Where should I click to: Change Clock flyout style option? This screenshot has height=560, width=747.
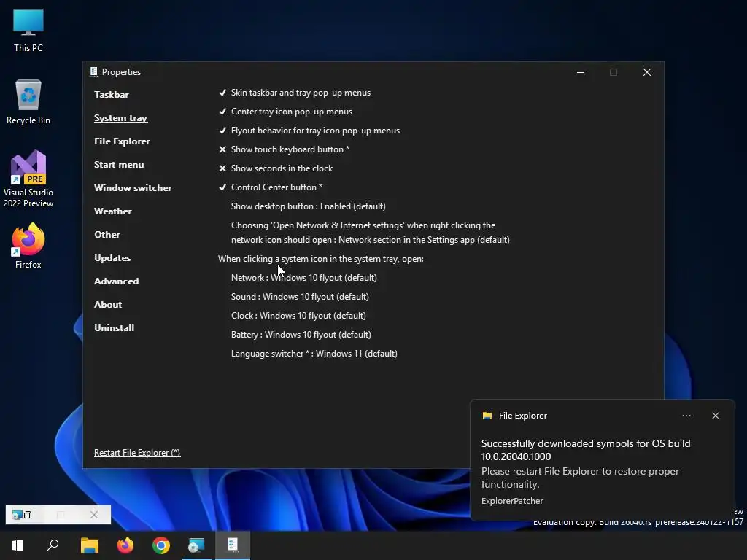click(298, 316)
